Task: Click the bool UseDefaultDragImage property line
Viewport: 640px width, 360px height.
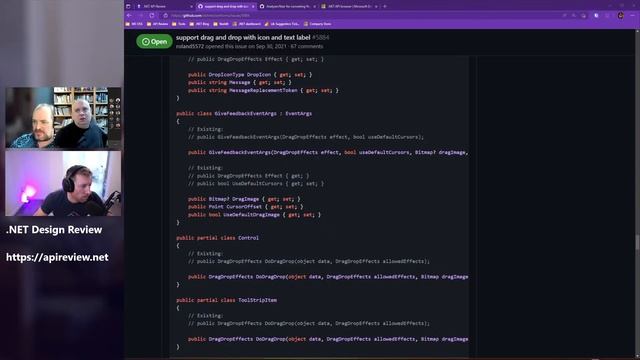Action: (x=254, y=215)
